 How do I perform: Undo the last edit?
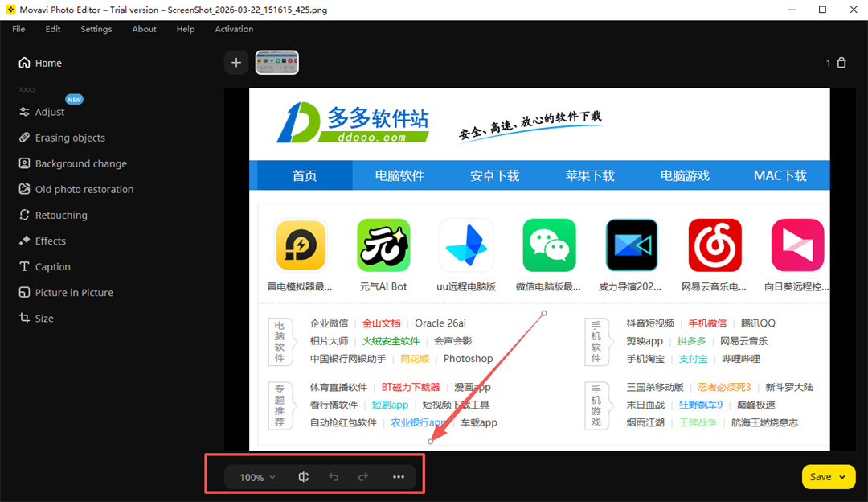pos(334,476)
